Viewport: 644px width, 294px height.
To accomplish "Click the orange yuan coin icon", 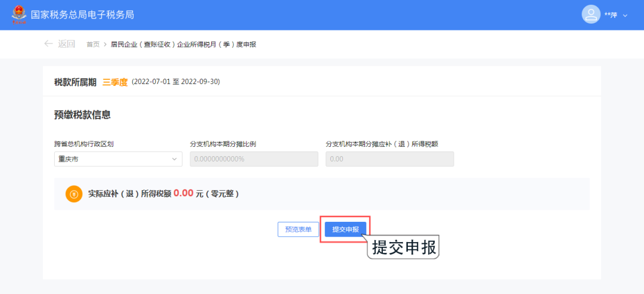I will [x=74, y=194].
